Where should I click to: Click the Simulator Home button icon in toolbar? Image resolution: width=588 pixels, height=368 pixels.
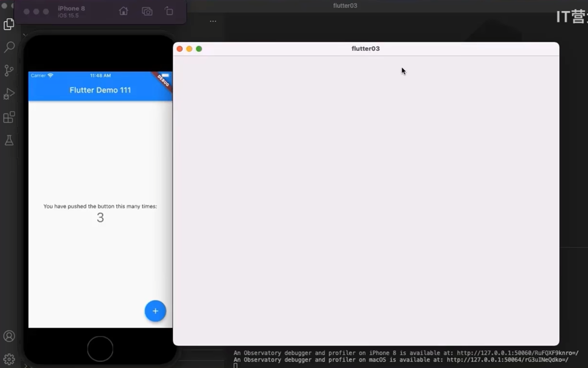pos(123,11)
